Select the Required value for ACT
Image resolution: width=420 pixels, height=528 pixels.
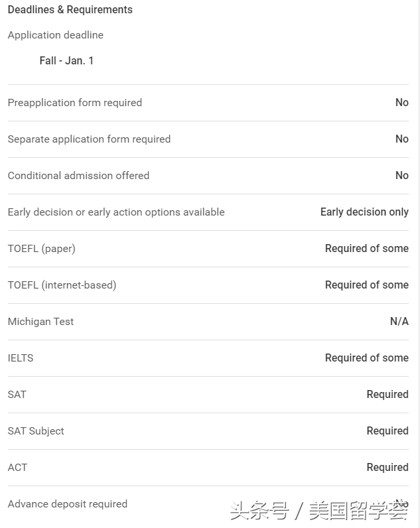click(x=387, y=468)
